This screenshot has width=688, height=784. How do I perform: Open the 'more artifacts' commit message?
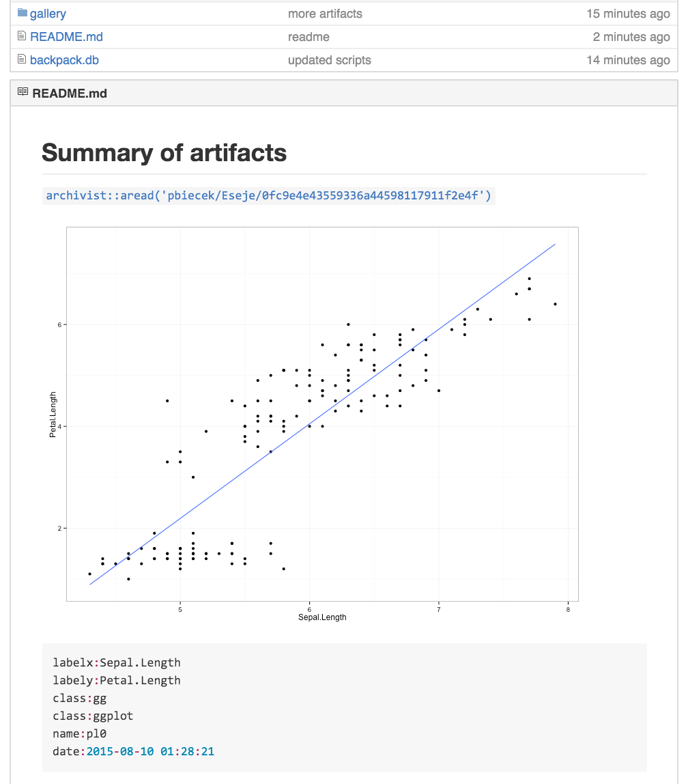click(x=325, y=14)
